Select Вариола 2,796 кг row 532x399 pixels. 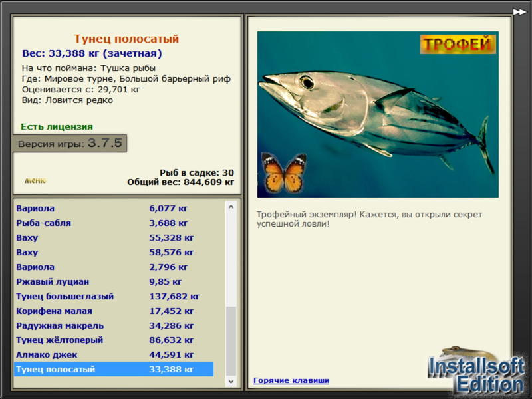coord(114,267)
